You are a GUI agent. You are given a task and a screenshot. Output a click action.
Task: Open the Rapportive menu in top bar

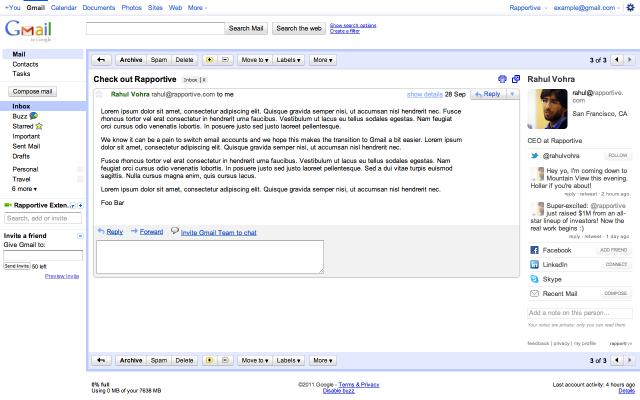pos(528,8)
